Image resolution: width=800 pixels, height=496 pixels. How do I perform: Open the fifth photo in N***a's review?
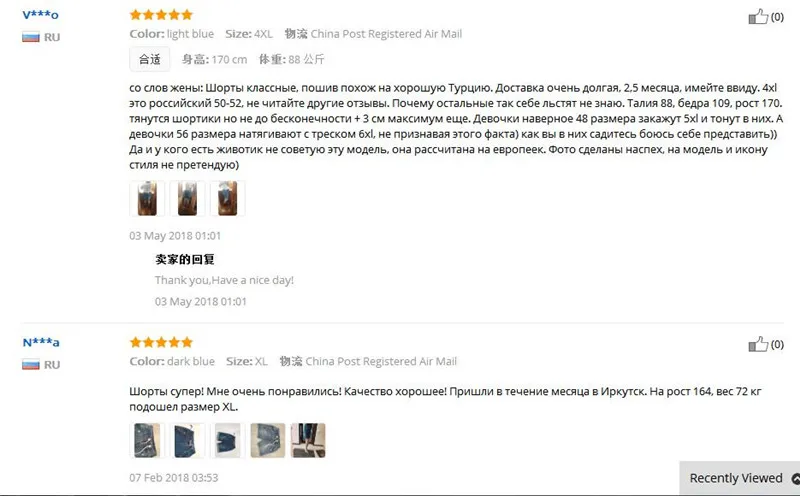coord(308,440)
